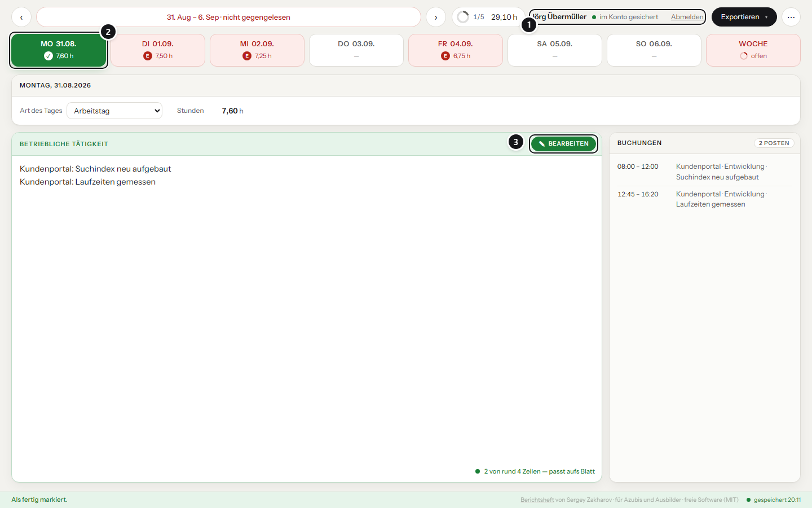Open the Art des Tages dropdown
Image resolution: width=812 pixels, height=508 pixels.
114,111
